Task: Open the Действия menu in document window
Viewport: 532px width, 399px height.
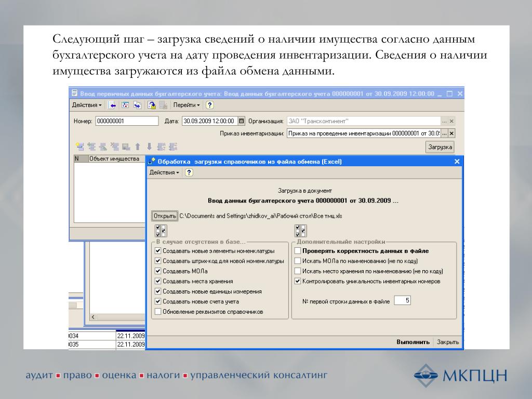Action: 87,105
